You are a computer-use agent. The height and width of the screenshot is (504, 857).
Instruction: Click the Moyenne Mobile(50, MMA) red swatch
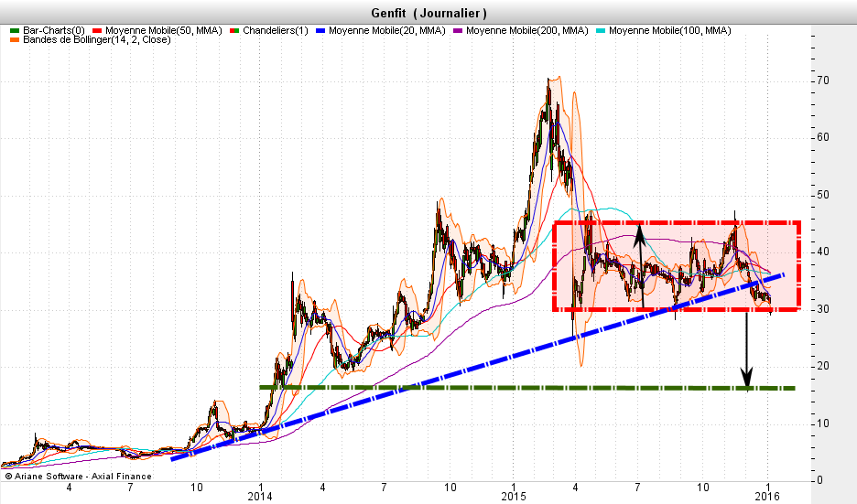pyautogui.click(x=97, y=31)
